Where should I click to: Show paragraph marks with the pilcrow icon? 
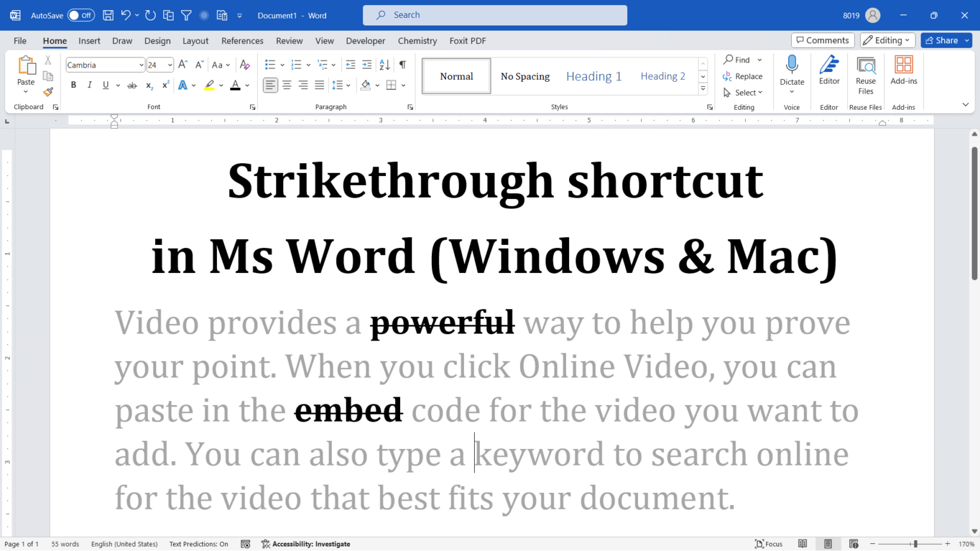[403, 64]
